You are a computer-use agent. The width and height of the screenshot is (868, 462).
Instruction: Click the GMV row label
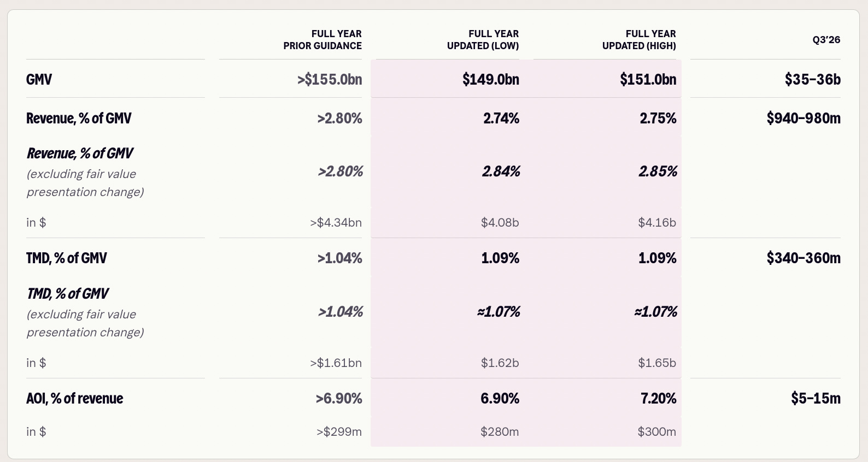pyautogui.click(x=39, y=80)
